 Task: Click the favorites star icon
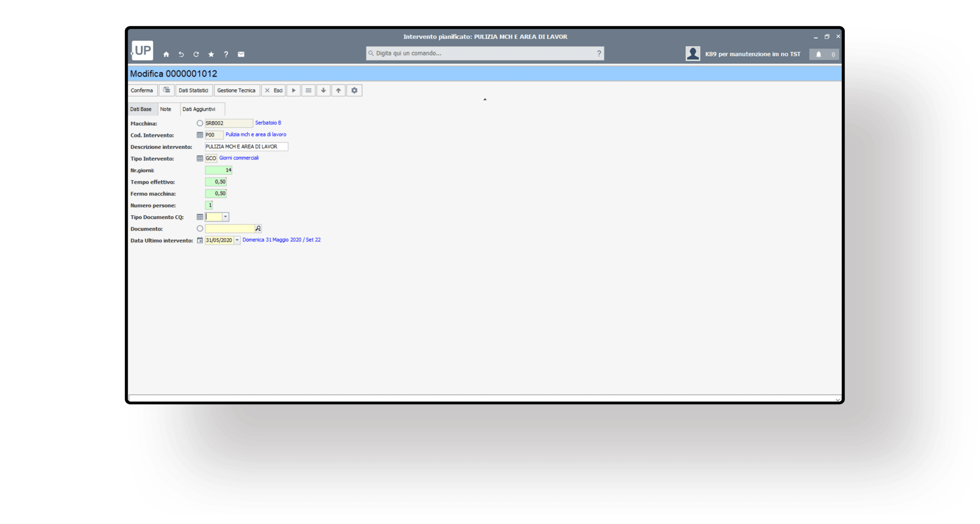(211, 54)
